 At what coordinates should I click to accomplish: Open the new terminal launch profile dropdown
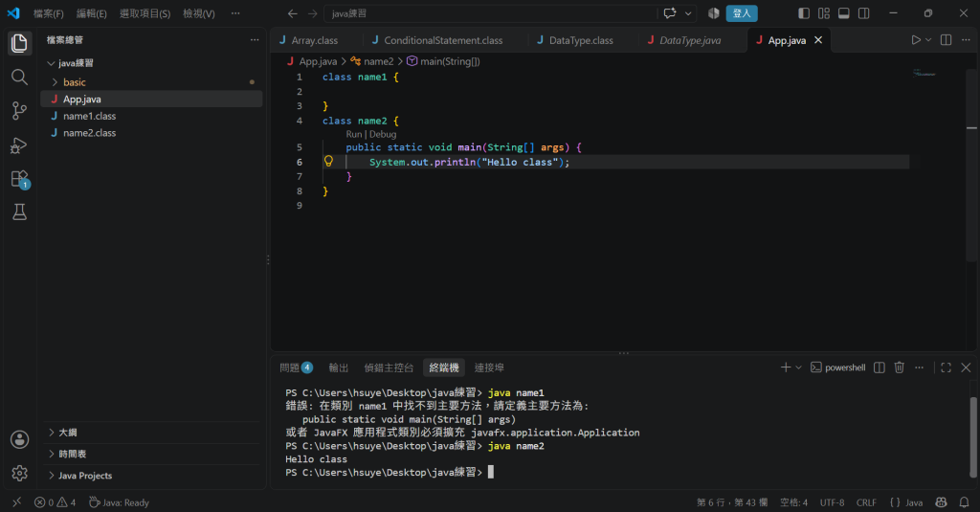point(799,367)
